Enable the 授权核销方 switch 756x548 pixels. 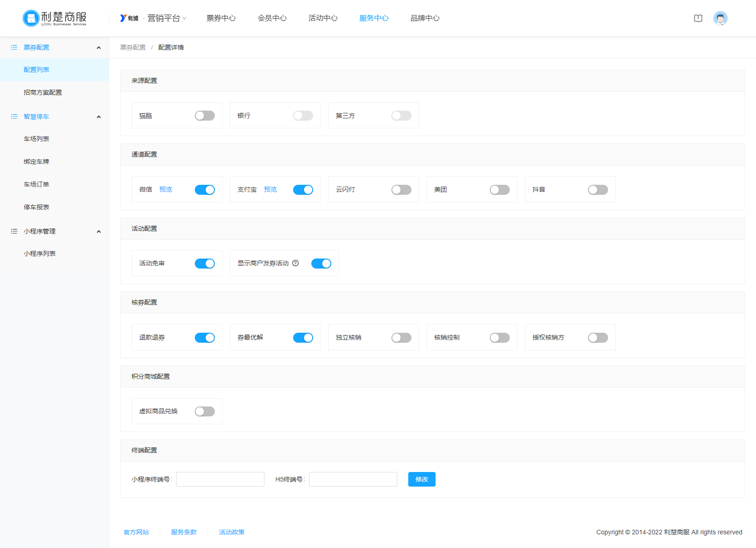(x=598, y=338)
